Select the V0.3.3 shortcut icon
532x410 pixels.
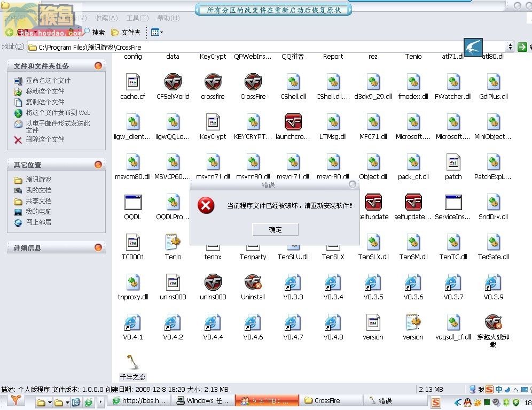[293, 282]
